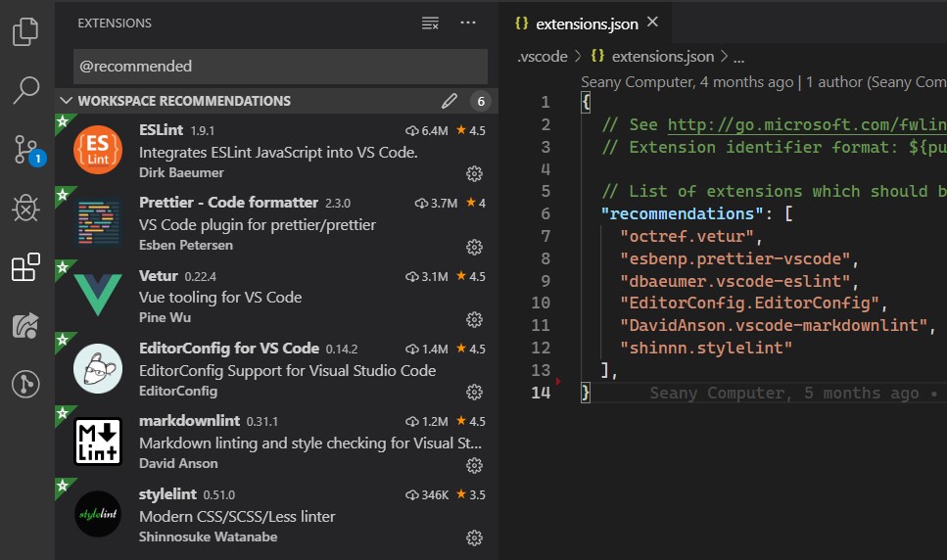Select the stylelint extension title

[x=167, y=494]
